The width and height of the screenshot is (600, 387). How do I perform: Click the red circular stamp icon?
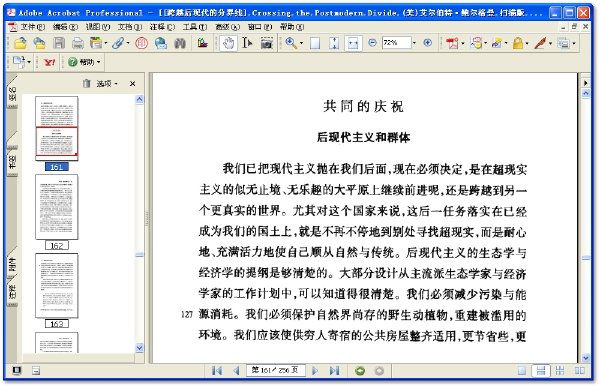(x=141, y=43)
